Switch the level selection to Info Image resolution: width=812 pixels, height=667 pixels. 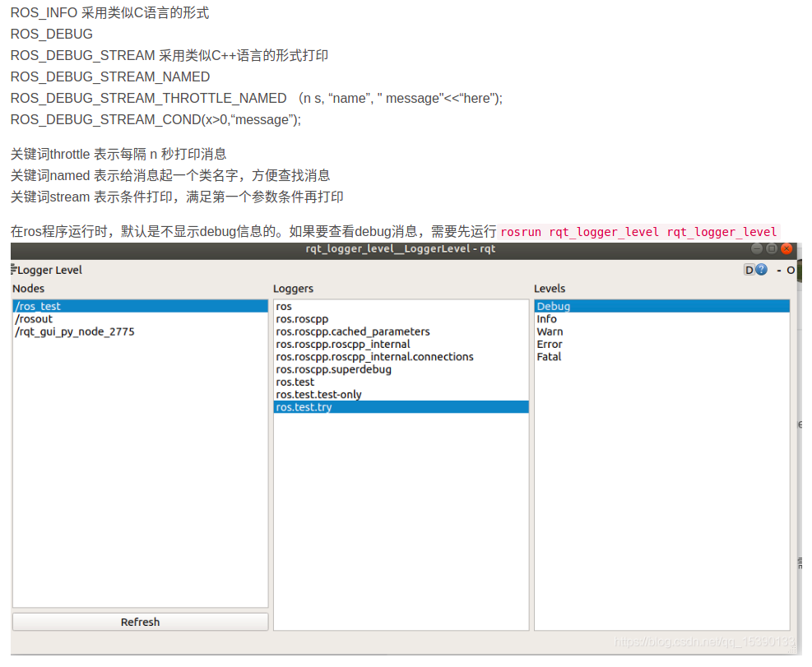tap(545, 318)
